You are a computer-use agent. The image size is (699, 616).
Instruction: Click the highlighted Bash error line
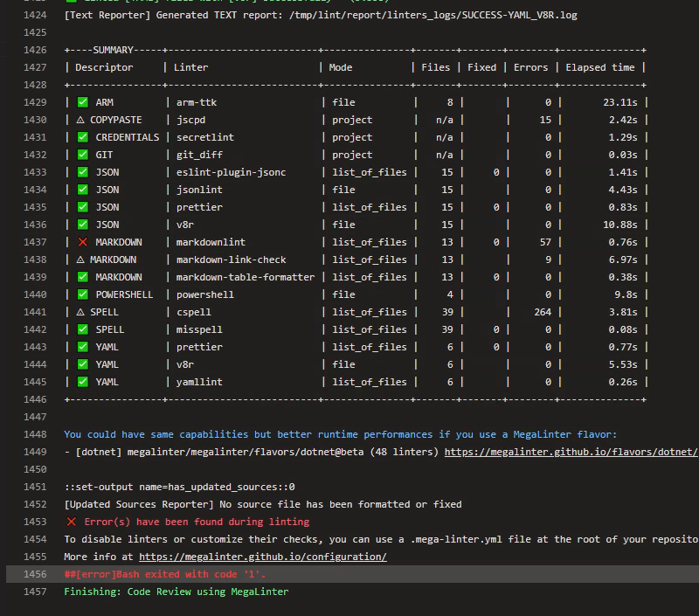pyautogui.click(x=162, y=574)
